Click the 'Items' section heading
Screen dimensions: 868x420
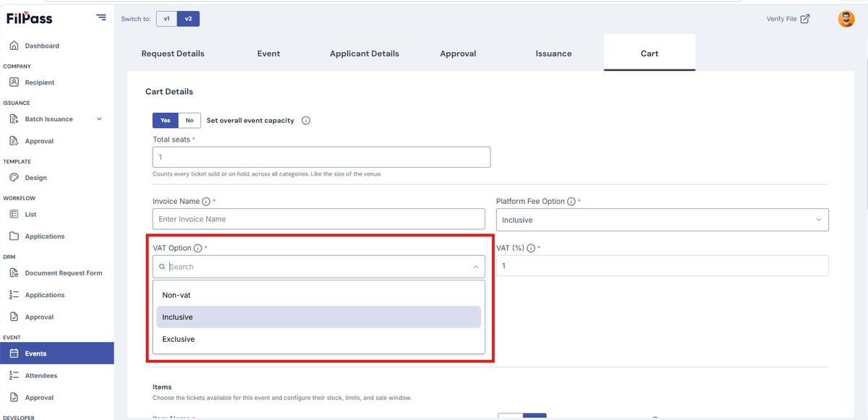(x=162, y=387)
